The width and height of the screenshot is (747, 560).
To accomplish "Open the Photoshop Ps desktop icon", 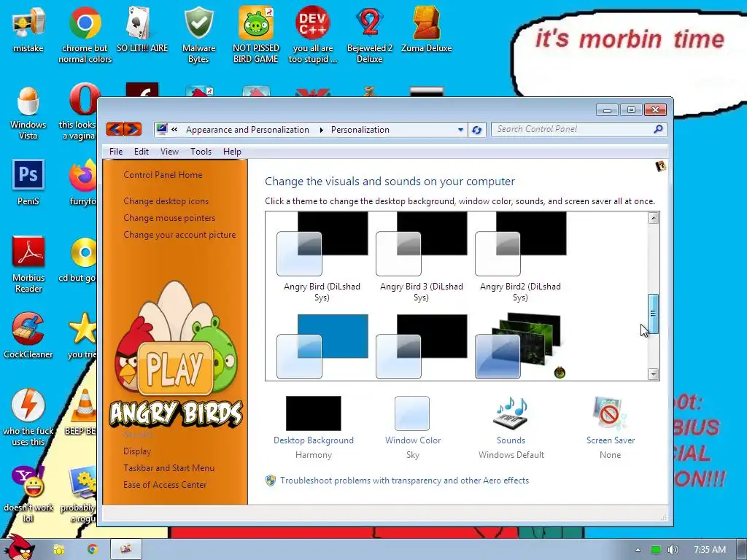I will [x=28, y=175].
